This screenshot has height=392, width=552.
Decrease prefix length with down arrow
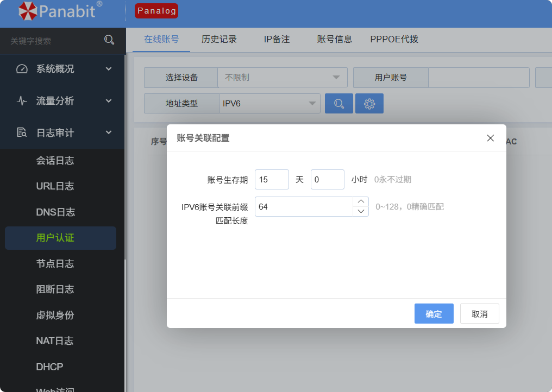pyautogui.click(x=361, y=212)
